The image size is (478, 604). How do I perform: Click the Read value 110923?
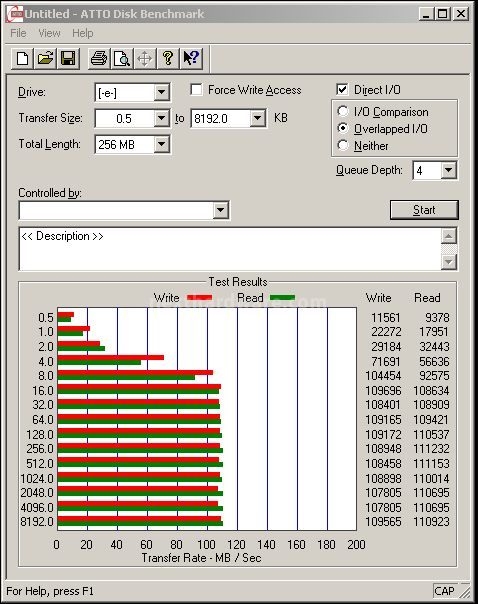point(431,522)
